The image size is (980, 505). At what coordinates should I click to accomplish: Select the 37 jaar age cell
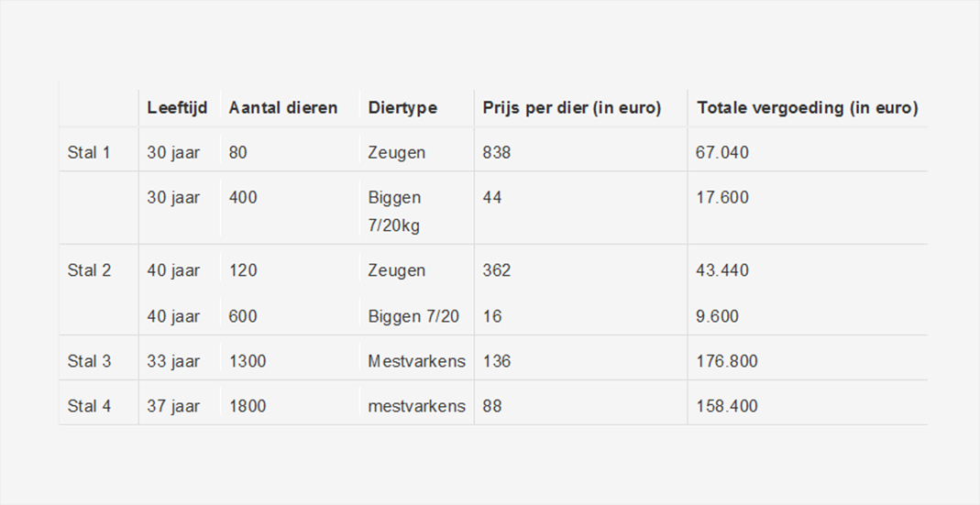tap(173, 406)
